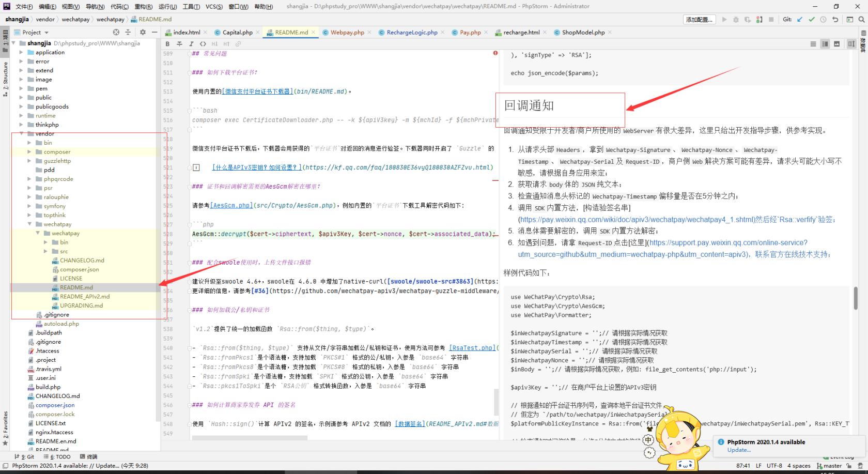Click the preview pane vertical scrollbar thumb

point(856,298)
